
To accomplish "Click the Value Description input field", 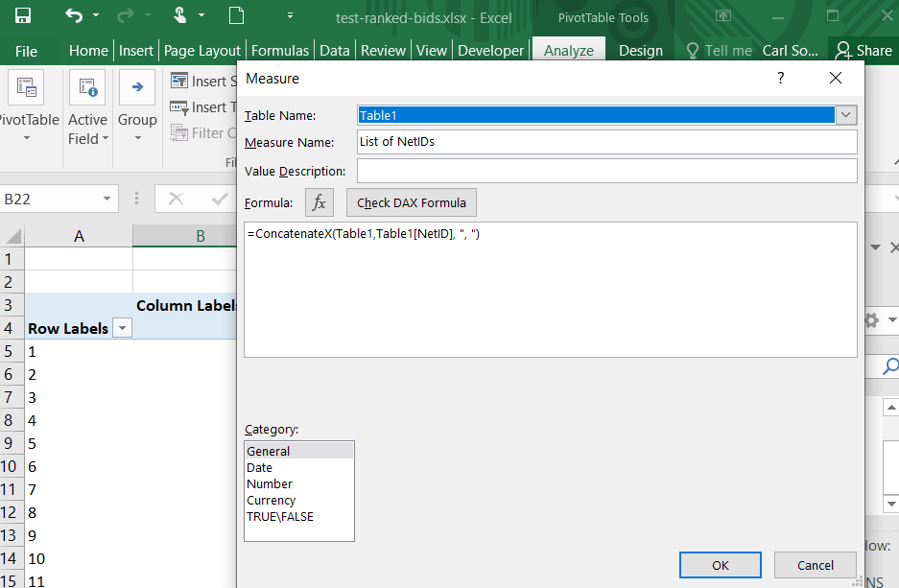I will point(606,171).
